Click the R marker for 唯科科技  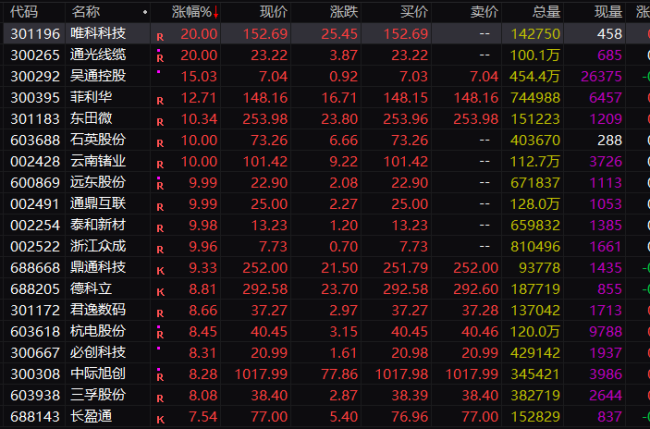(x=160, y=37)
